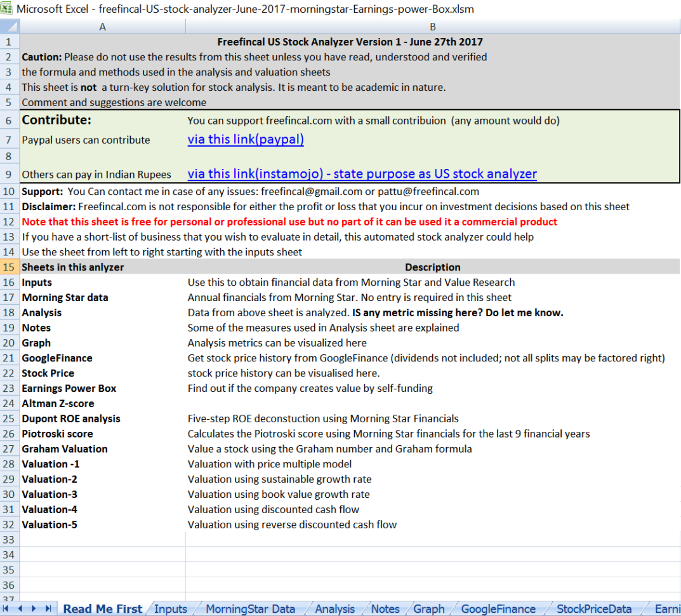Click the first-sheet navigation arrow
Image resolution: width=681 pixels, height=616 pixels.
click(x=7, y=608)
